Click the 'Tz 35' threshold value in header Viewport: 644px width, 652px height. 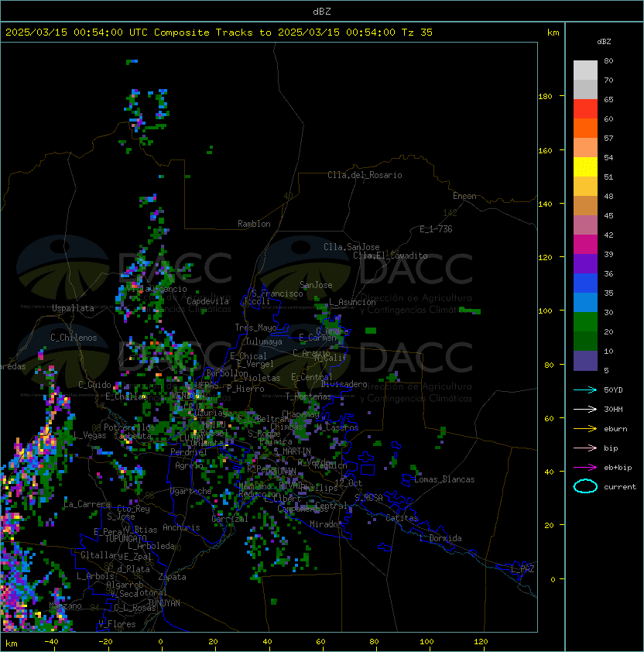[x=417, y=33]
